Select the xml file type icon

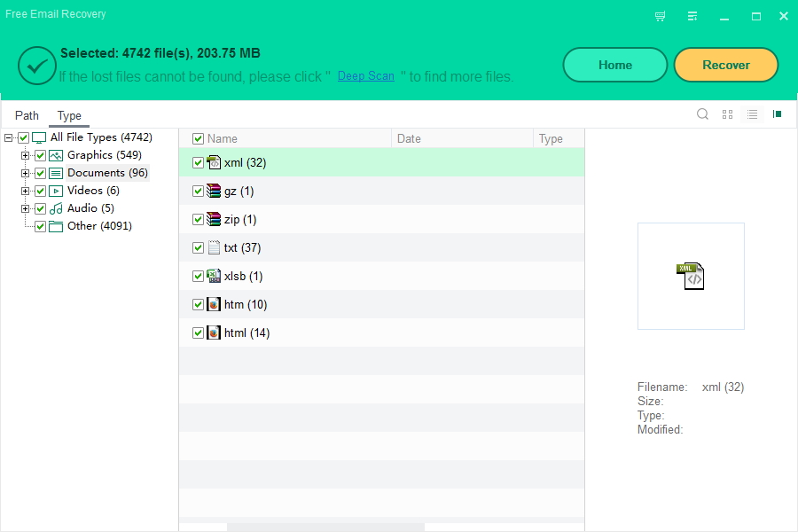click(x=214, y=162)
